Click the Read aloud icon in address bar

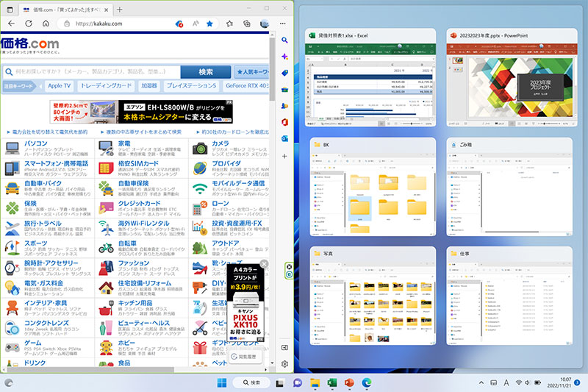point(196,24)
